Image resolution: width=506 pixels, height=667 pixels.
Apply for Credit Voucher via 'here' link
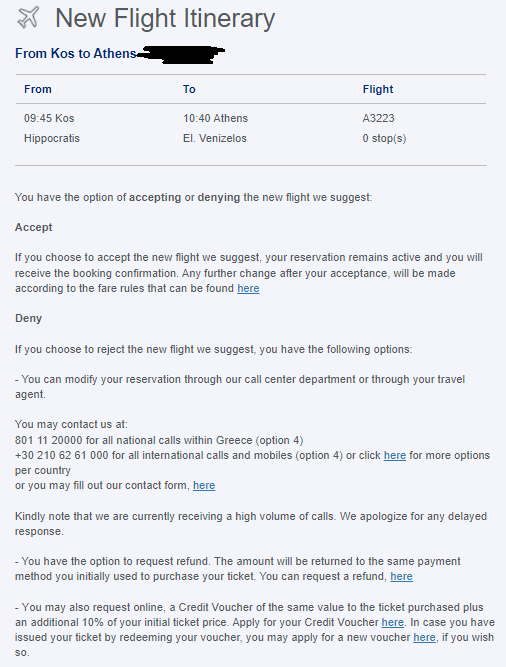point(392,622)
